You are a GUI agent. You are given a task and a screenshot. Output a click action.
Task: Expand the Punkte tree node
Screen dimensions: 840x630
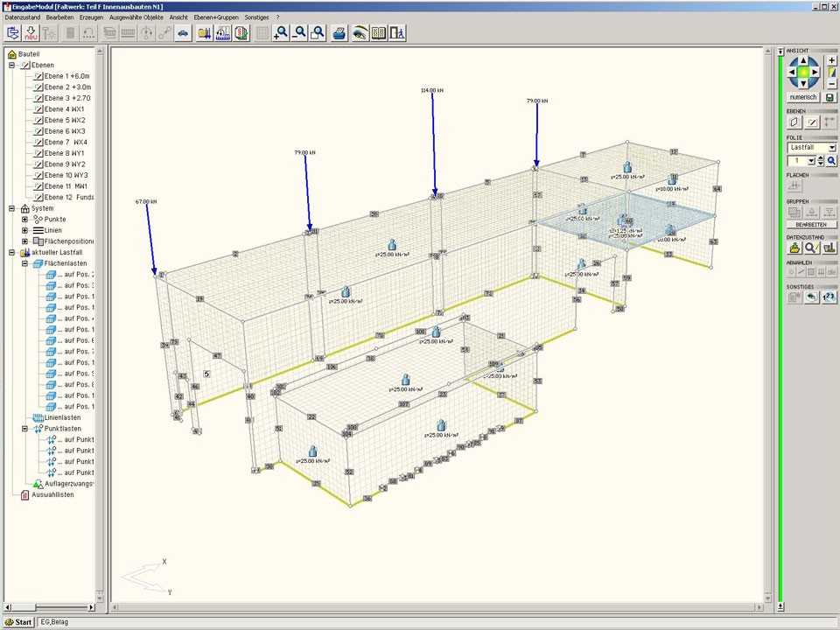click(x=24, y=220)
